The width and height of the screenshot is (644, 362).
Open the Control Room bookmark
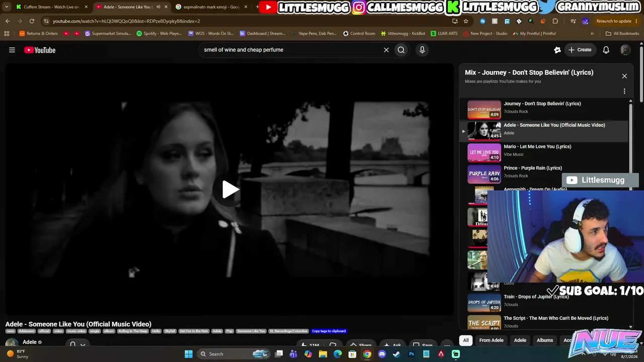pyautogui.click(x=359, y=34)
